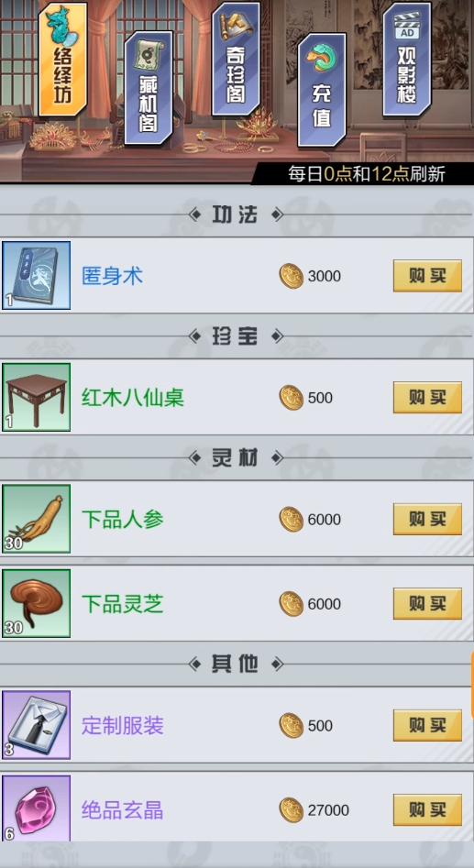
Task: Tap the 绝品玄晶 pink crystal icon
Action: 37,809
